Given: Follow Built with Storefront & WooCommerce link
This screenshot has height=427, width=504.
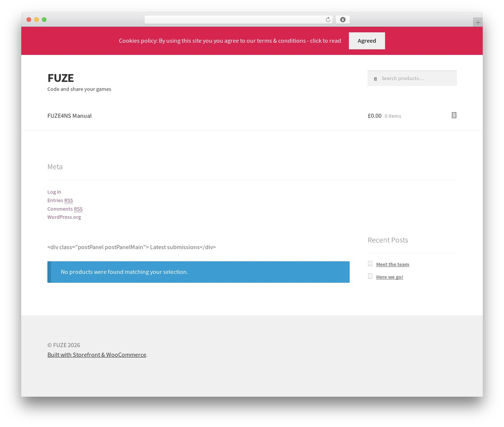Looking at the screenshot, I should (97, 355).
